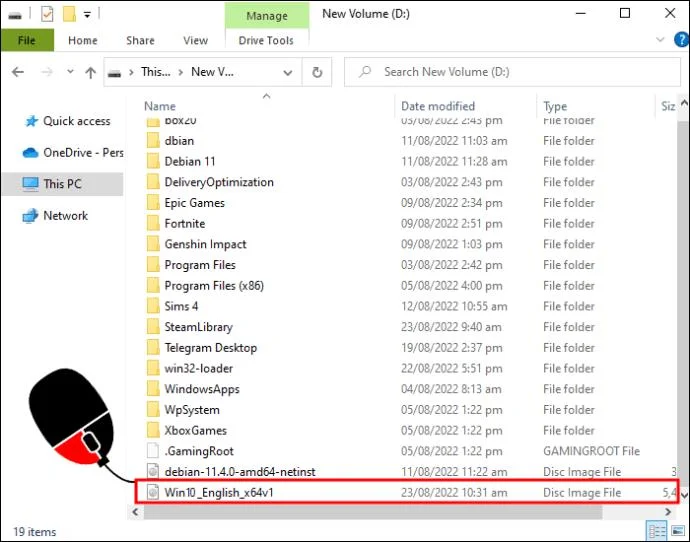Select the Sims 4 folder
690x542 pixels.
click(181, 306)
